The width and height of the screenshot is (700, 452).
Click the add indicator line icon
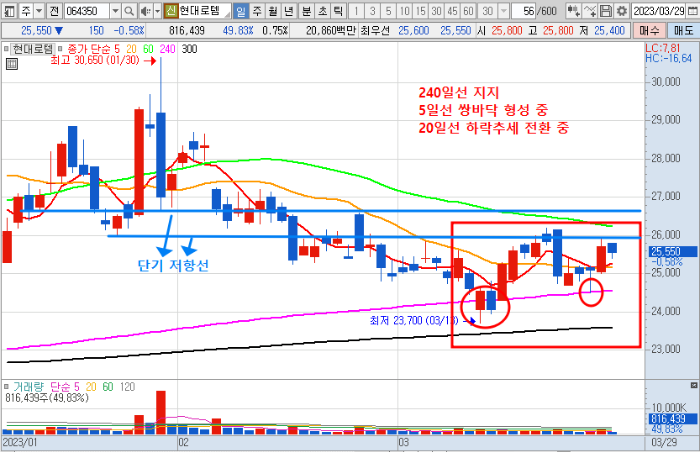coord(590,11)
